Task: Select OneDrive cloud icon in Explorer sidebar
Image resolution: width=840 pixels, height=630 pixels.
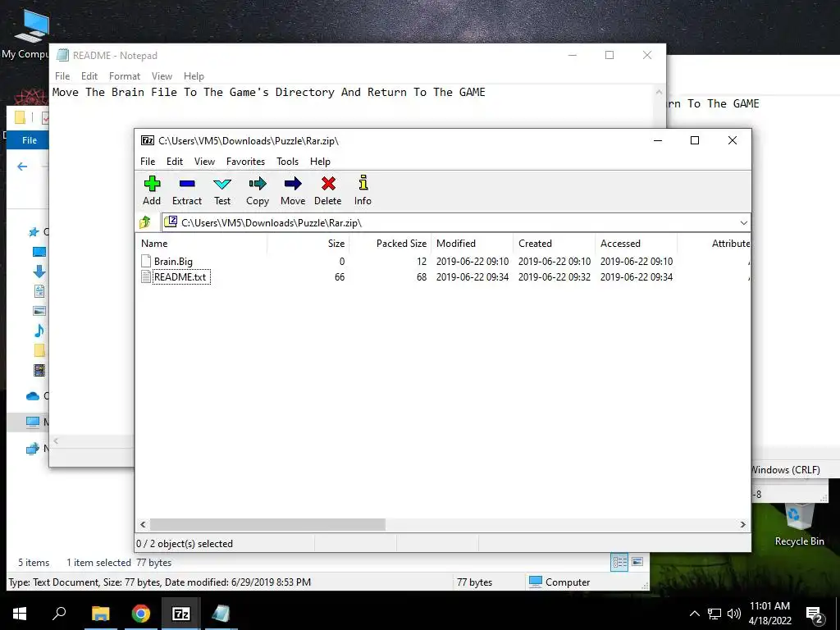Action: (33, 396)
